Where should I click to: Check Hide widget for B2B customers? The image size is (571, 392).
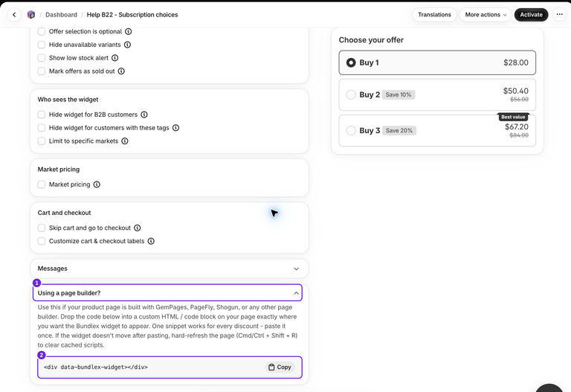coord(42,115)
